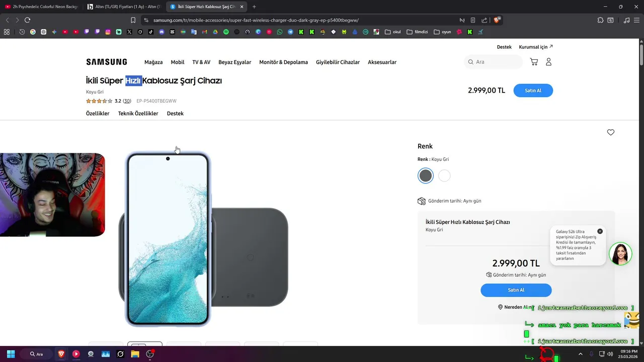Open reader mode icon in address bar

tap(473, 20)
